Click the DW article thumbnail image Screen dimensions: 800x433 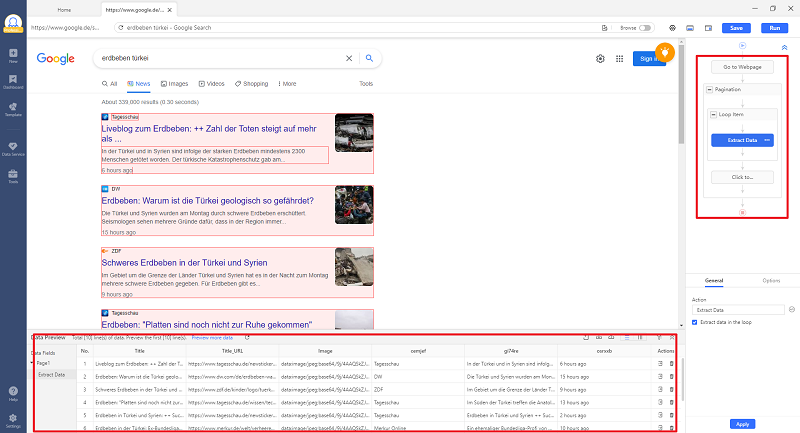click(x=354, y=205)
